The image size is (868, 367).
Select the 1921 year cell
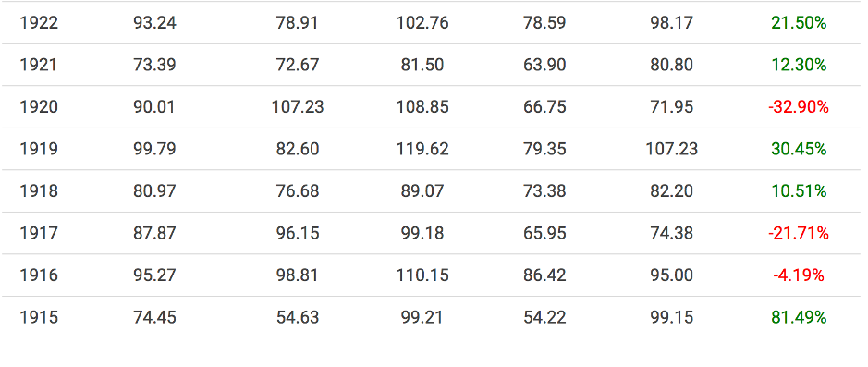[38, 66]
